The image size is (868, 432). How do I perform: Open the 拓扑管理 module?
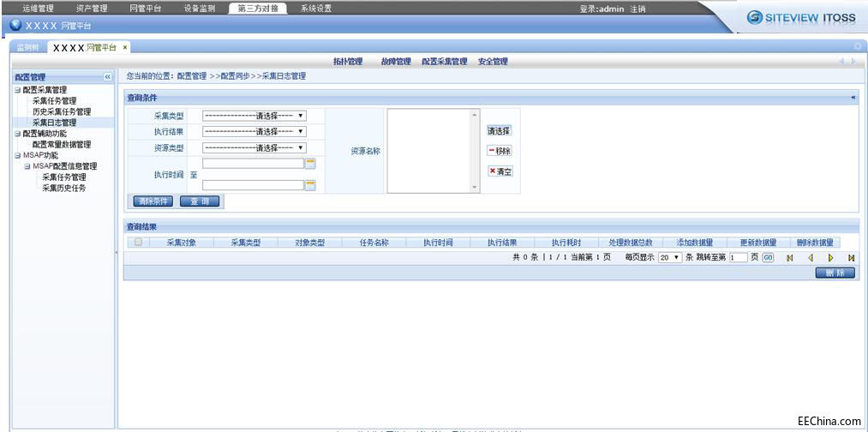pyautogui.click(x=348, y=62)
